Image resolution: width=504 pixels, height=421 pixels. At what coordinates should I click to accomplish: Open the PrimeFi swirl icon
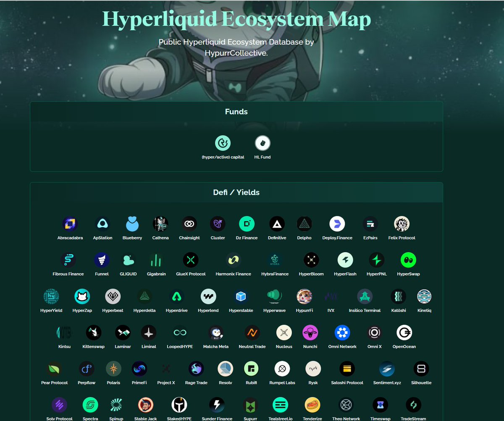point(139,369)
